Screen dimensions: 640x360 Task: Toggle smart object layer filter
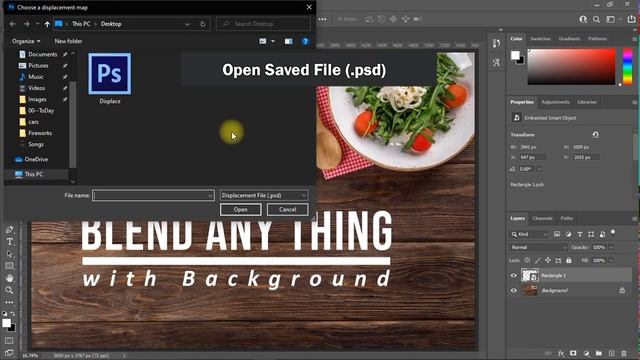pyautogui.click(x=602, y=234)
